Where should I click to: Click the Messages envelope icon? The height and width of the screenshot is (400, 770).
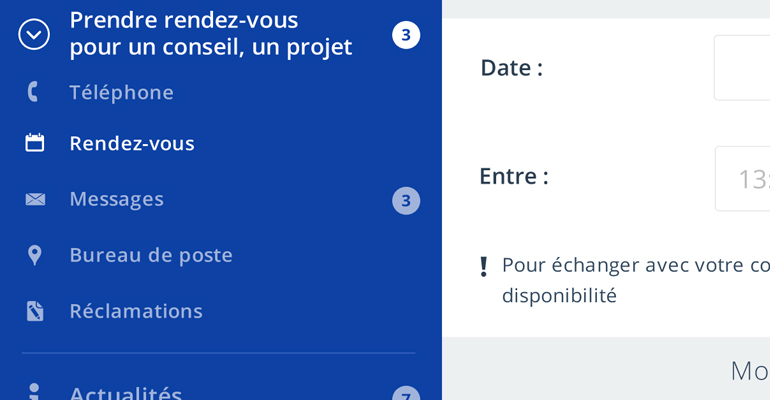(35, 199)
